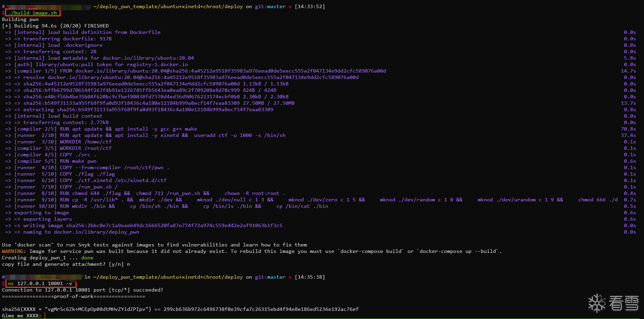The height and width of the screenshot is (319, 644).
Task: Click the [14:35:38] timestamp
Action: click(x=310, y=277)
